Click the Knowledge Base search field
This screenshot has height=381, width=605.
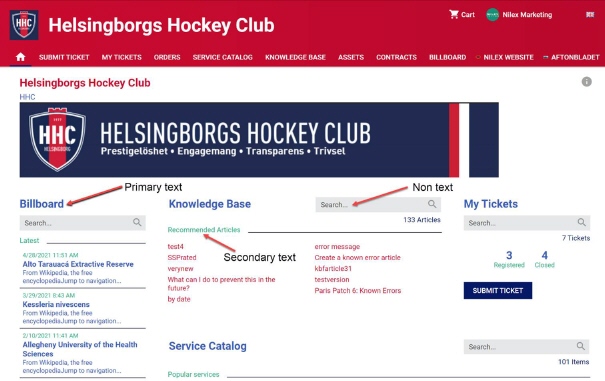[378, 204]
